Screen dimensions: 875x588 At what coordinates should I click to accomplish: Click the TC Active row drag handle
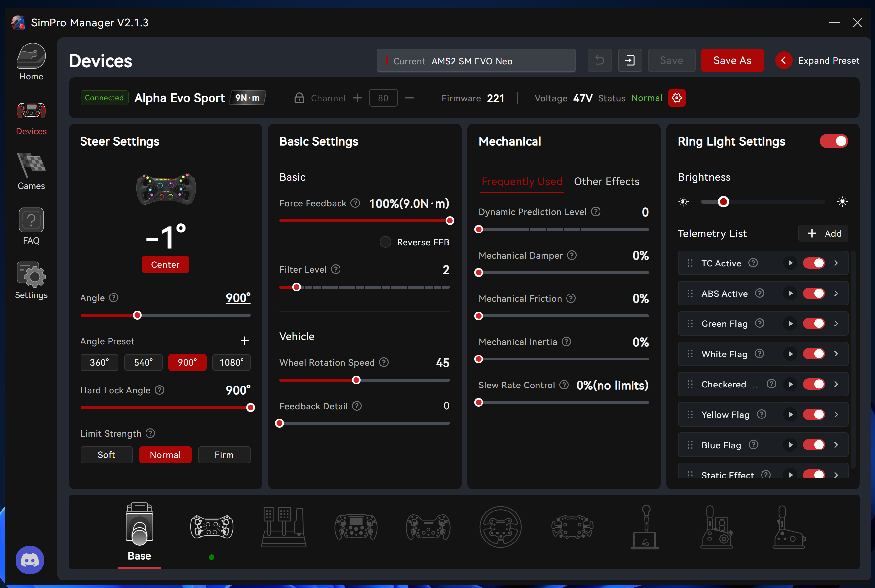pyautogui.click(x=690, y=263)
